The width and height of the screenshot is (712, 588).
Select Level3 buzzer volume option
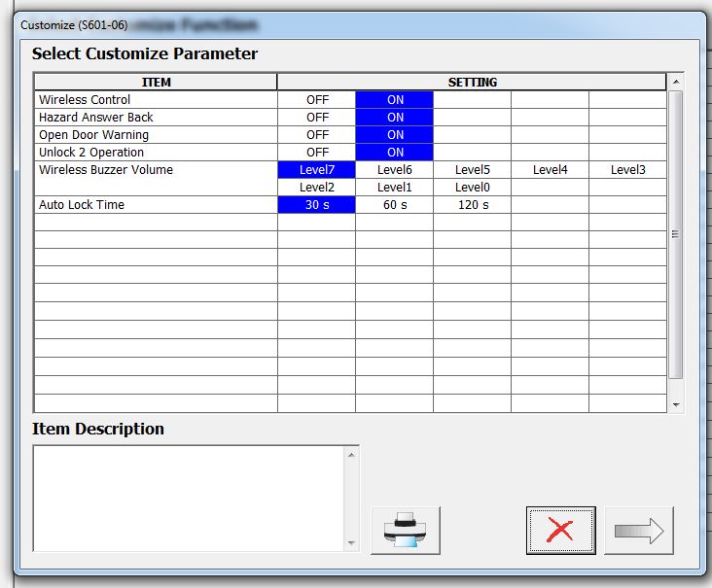click(x=627, y=170)
